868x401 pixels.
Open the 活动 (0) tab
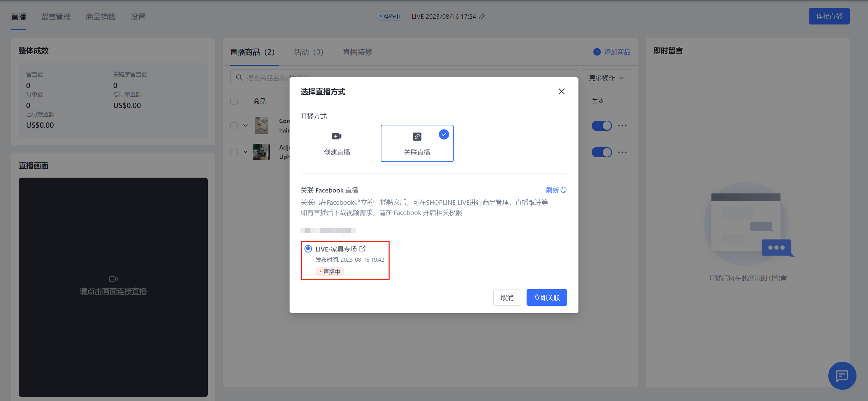309,52
